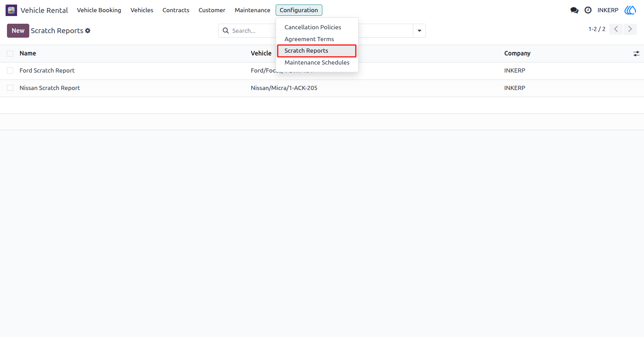The width and height of the screenshot is (644, 337).
Task: Select Cancellation Policies menu entry
Action: (313, 27)
